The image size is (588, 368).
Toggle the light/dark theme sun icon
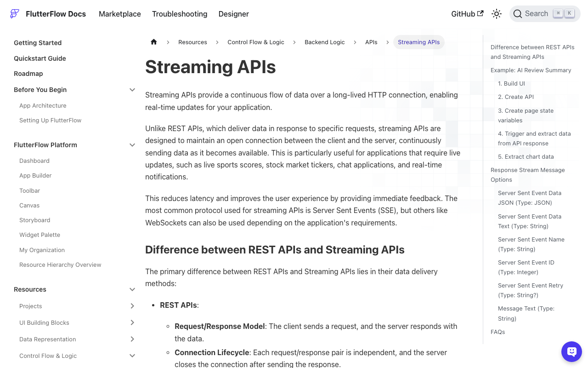click(497, 14)
